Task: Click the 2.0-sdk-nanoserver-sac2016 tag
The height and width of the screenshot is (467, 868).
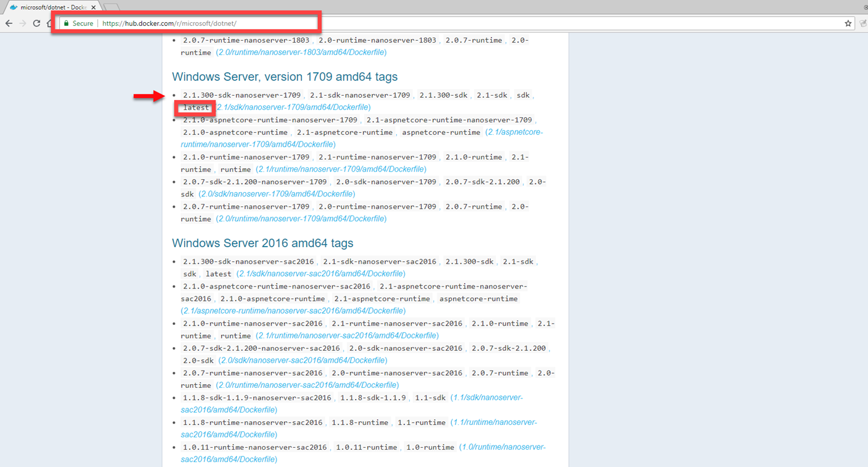Action: click(x=406, y=348)
